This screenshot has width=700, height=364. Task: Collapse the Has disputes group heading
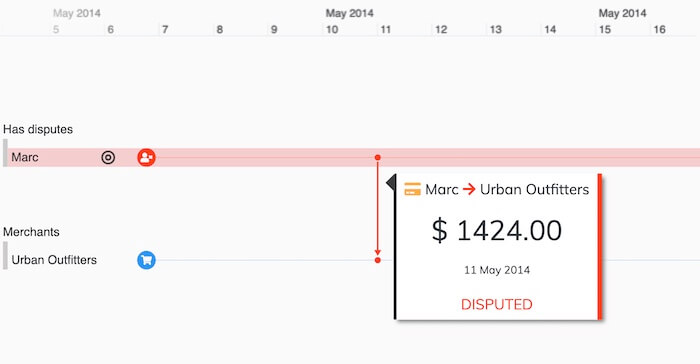tap(38, 130)
